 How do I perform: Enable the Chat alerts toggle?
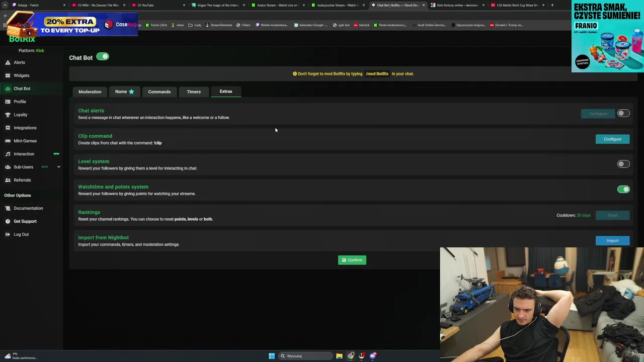(623, 113)
